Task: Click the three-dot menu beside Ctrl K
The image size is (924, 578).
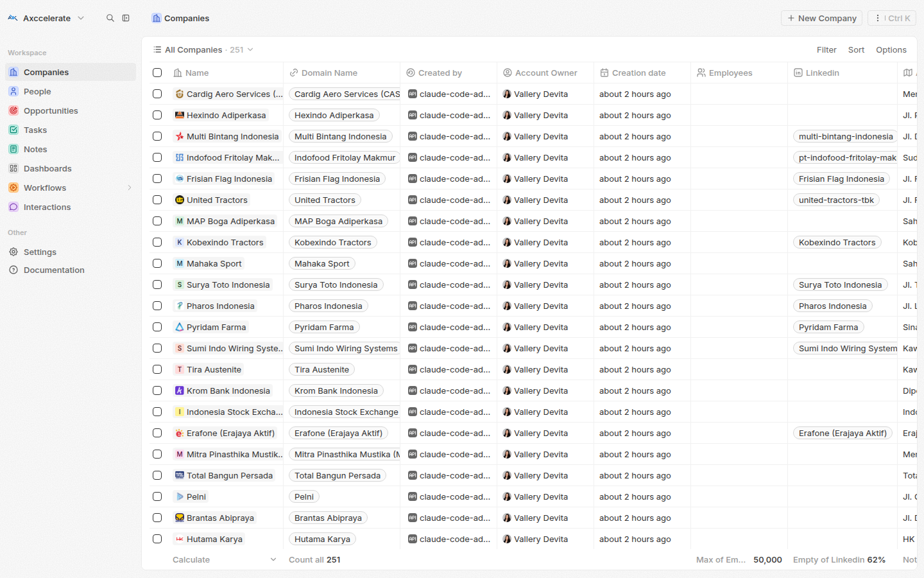Action: tap(878, 18)
